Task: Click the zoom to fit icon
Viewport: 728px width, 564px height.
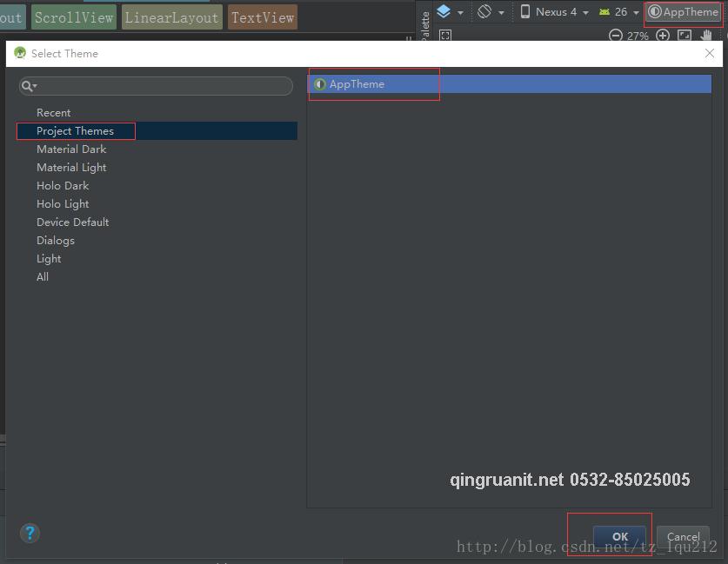Action: 685,36
